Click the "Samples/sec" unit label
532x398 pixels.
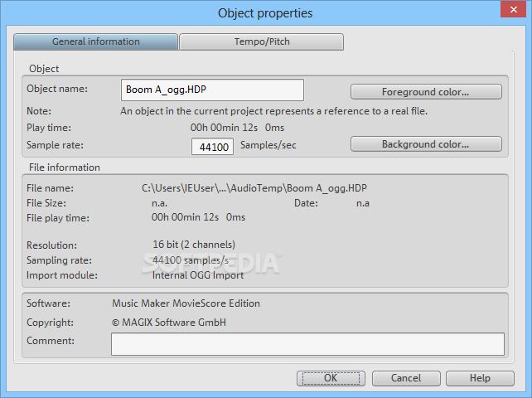point(268,145)
